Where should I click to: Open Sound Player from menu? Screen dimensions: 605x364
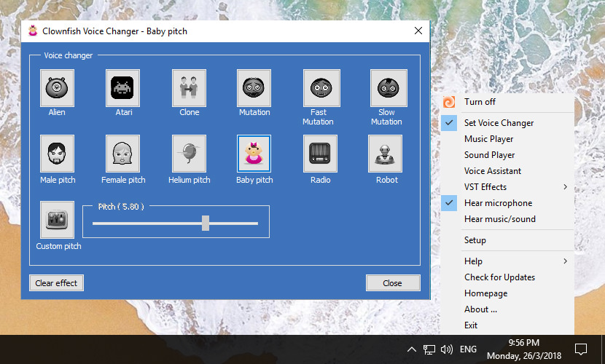coord(507,155)
